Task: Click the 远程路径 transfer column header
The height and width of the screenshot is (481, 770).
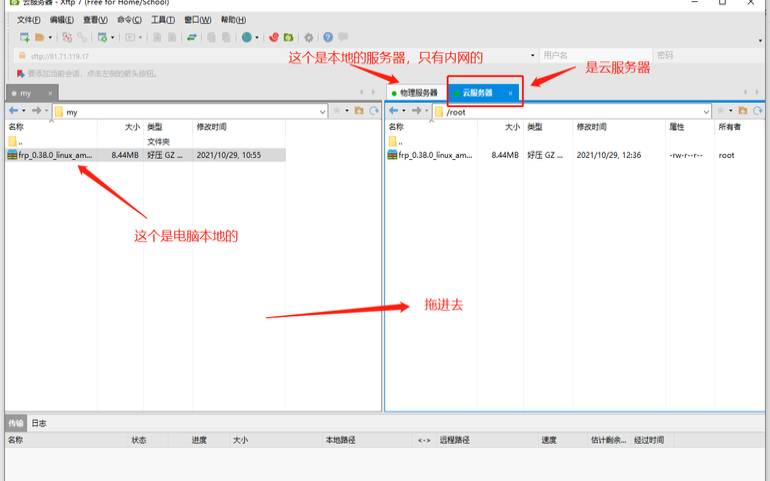Action: [454, 440]
